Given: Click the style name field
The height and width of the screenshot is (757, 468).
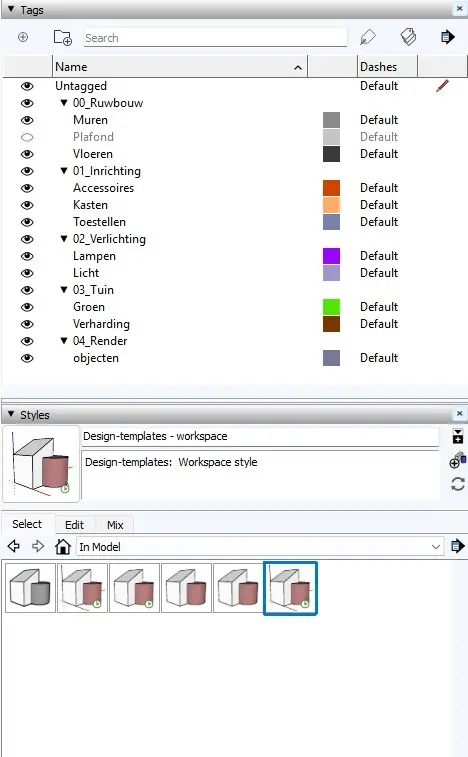Looking at the screenshot, I should [260, 436].
